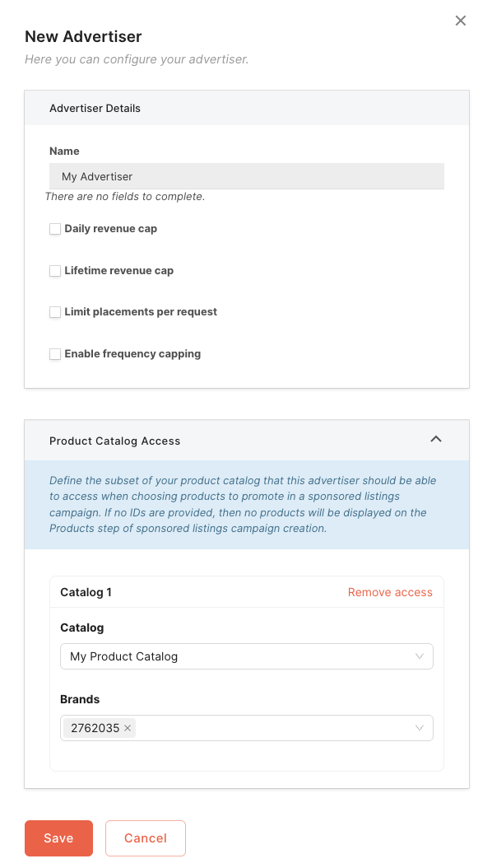Open the My Product Catalog dropdown
Screen dimensions: 492x868
(x=247, y=656)
